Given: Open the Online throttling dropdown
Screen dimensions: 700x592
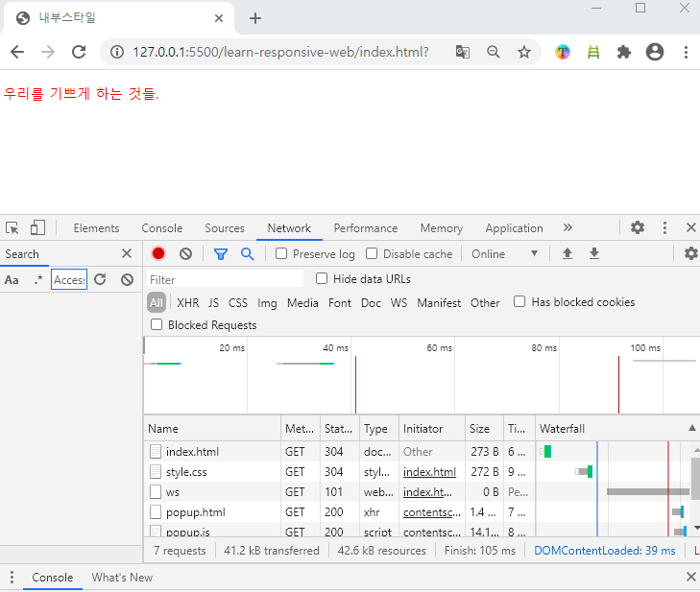Looking at the screenshot, I should (505, 254).
